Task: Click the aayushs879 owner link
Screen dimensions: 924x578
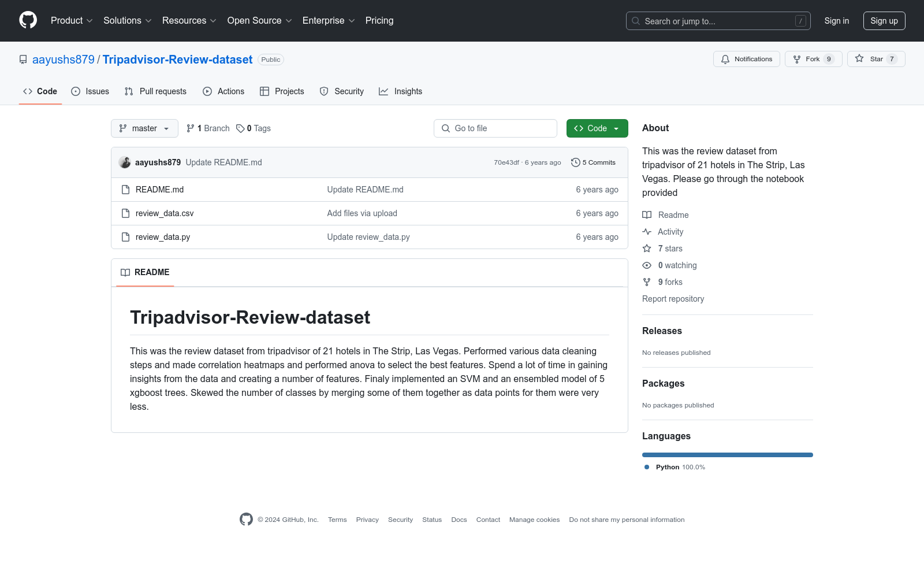Action: coord(64,60)
